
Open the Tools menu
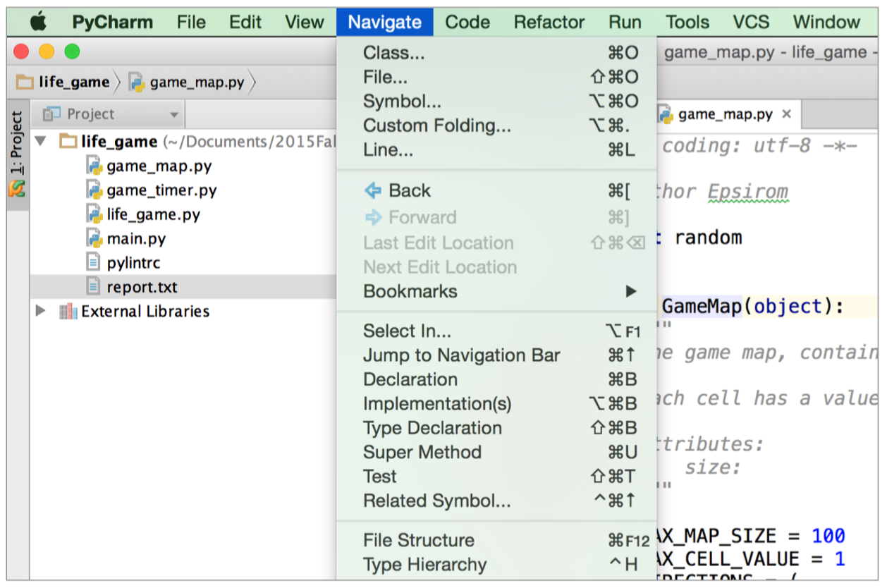[687, 22]
